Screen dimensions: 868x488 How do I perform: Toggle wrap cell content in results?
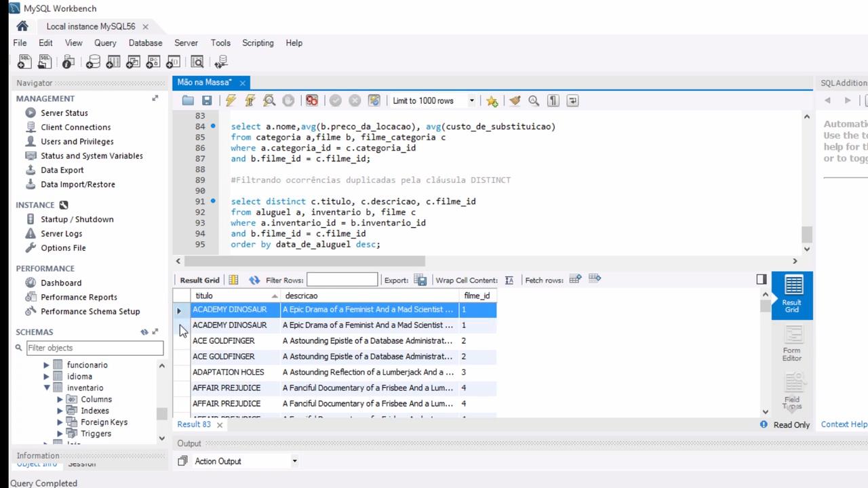click(x=509, y=280)
